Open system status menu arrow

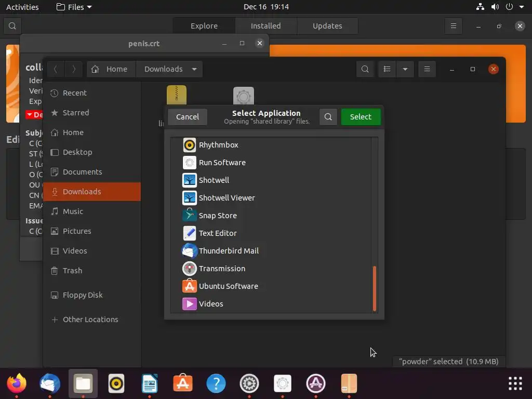pos(522,7)
